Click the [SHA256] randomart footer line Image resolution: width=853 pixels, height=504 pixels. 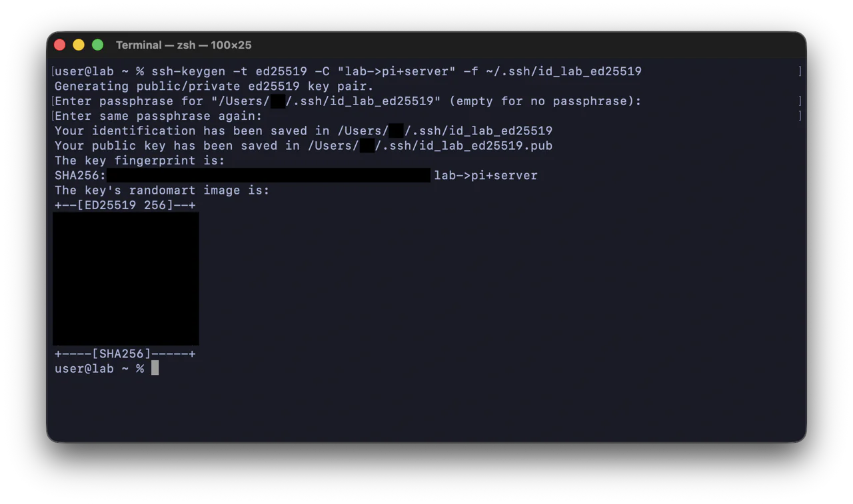coord(125,354)
